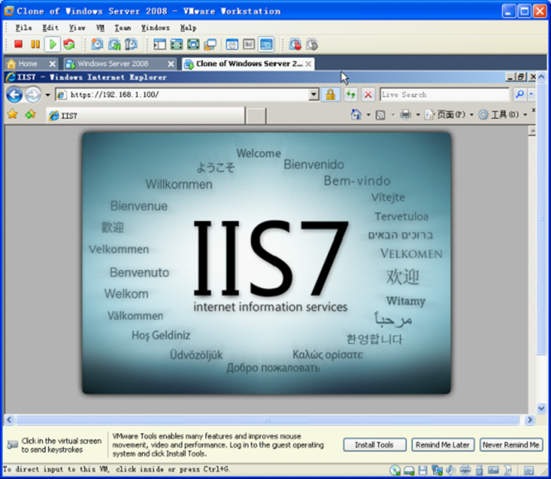Close the Windows Server 2008 tab
The height and width of the screenshot is (479, 551).
(x=171, y=64)
